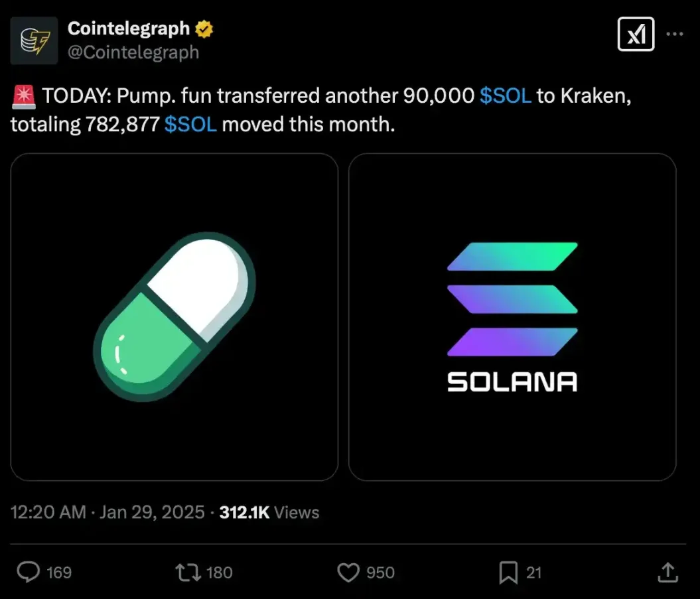Image resolution: width=700 pixels, height=599 pixels.
Task: Bookmark the tweet
Action: click(x=509, y=572)
